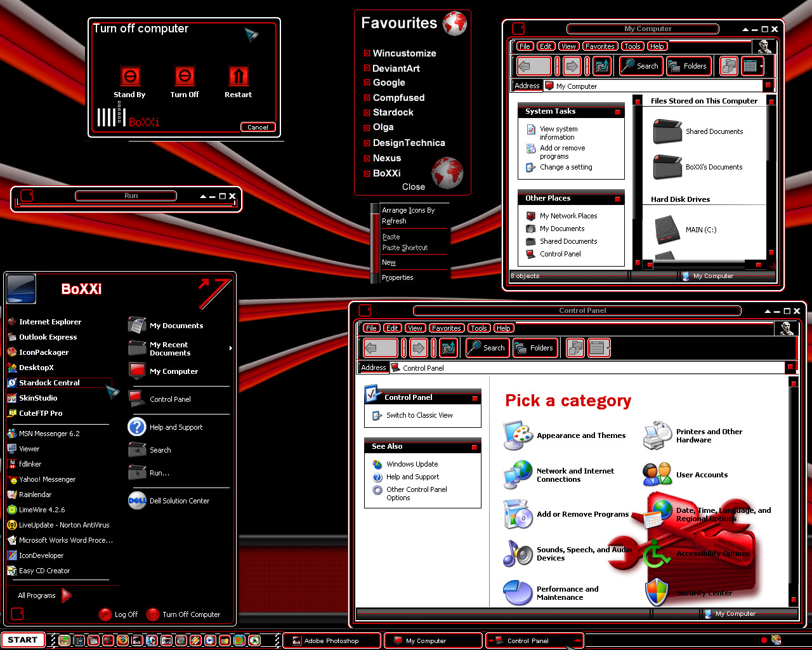Open the Wincustomize favourite link
This screenshot has width=812, height=650.
coord(404,53)
